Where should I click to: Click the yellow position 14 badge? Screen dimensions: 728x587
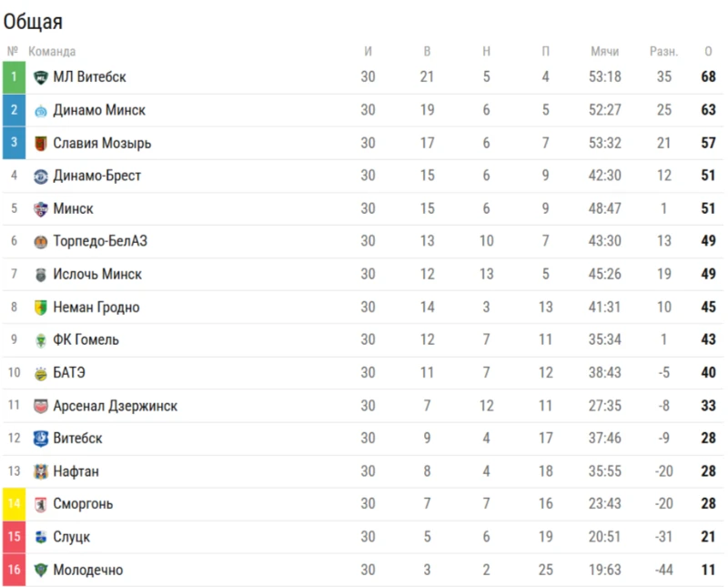coord(14,504)
